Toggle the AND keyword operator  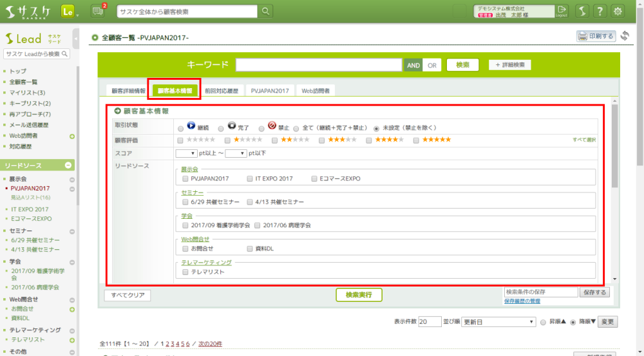tap(413, 65)
